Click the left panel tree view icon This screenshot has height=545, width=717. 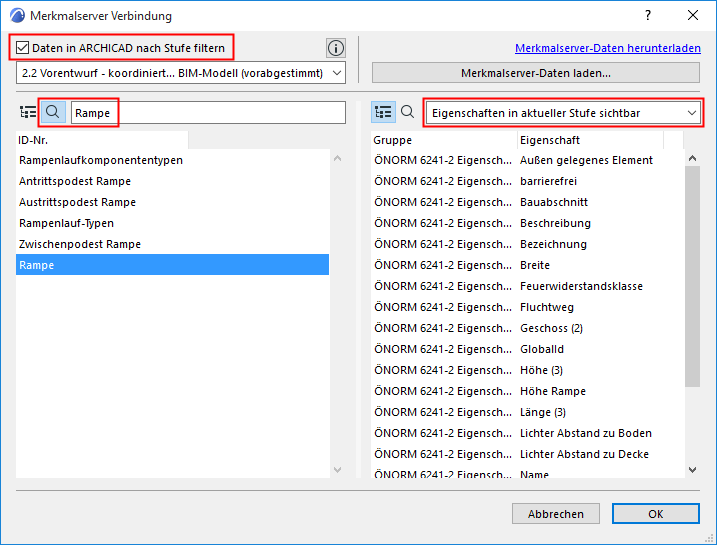[x=28, y=113]
